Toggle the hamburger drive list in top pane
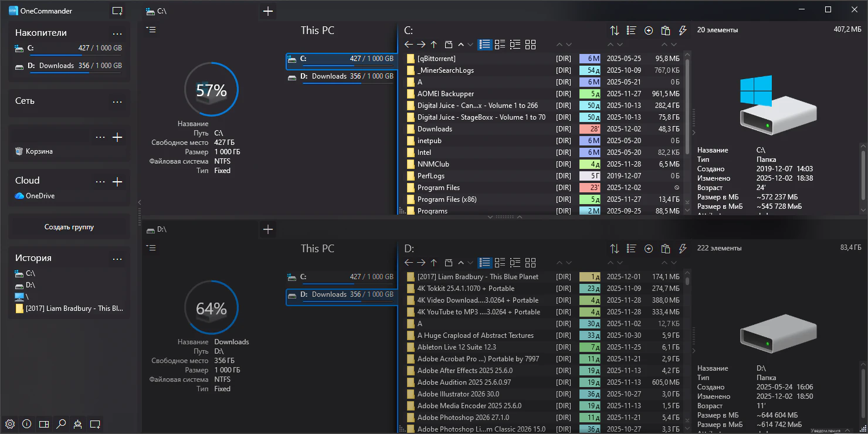Screen dimensions: 868x434 pos(151,30)
